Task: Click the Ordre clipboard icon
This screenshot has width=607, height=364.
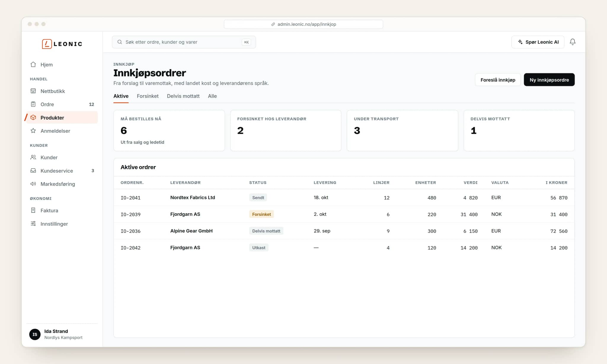Action: pyautogui.click(x=33, y=104)
